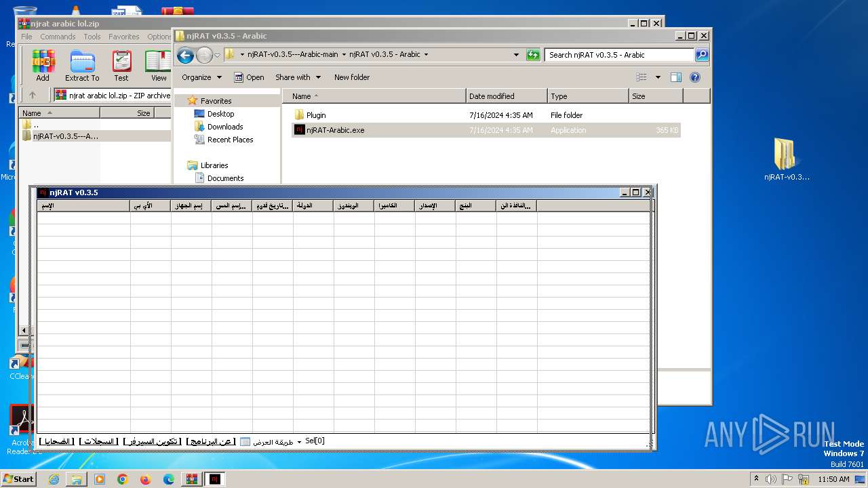Toggle the preview pane icon in Explorer

676,77
